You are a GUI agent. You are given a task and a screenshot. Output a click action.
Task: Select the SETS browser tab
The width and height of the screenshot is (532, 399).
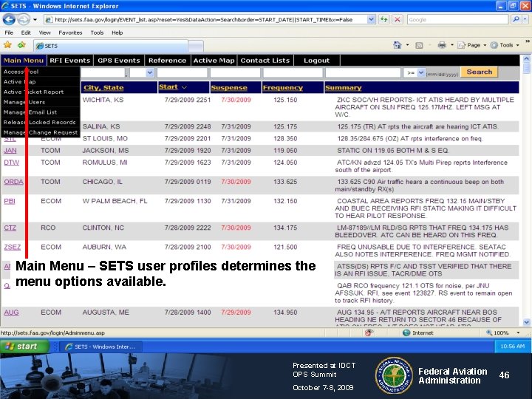click(110, 46)
